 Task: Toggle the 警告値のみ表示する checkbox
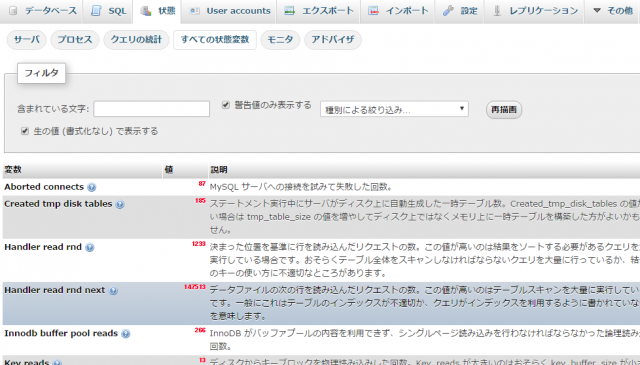click(226, 105)
